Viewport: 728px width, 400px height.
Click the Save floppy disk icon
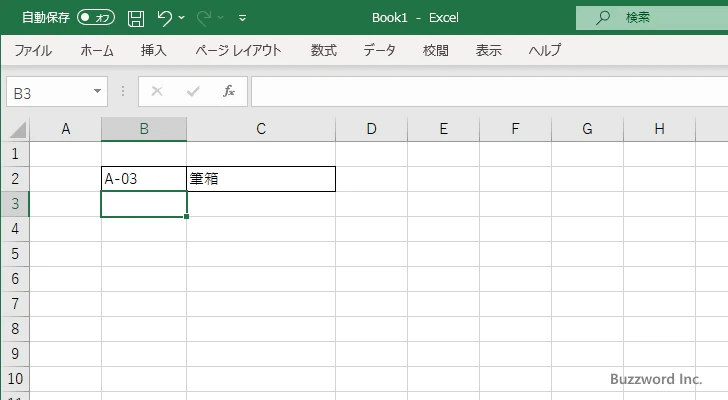[136, 18]
